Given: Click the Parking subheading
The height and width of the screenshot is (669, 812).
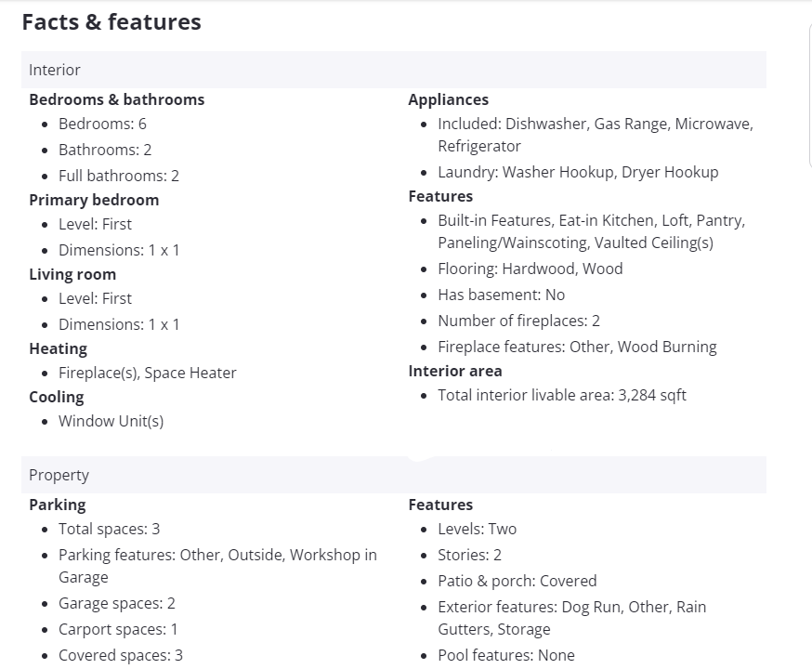Looking at the screenshot, I should 57,505.
